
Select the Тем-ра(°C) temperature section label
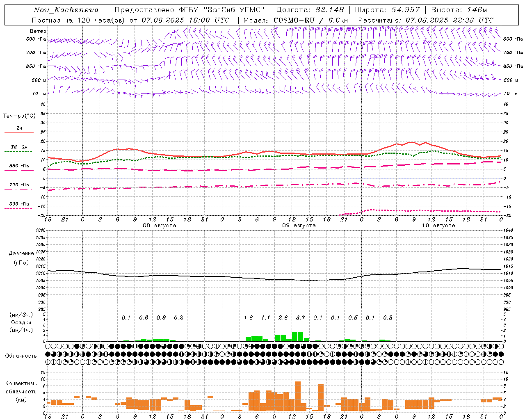click(x=19, y=116)
